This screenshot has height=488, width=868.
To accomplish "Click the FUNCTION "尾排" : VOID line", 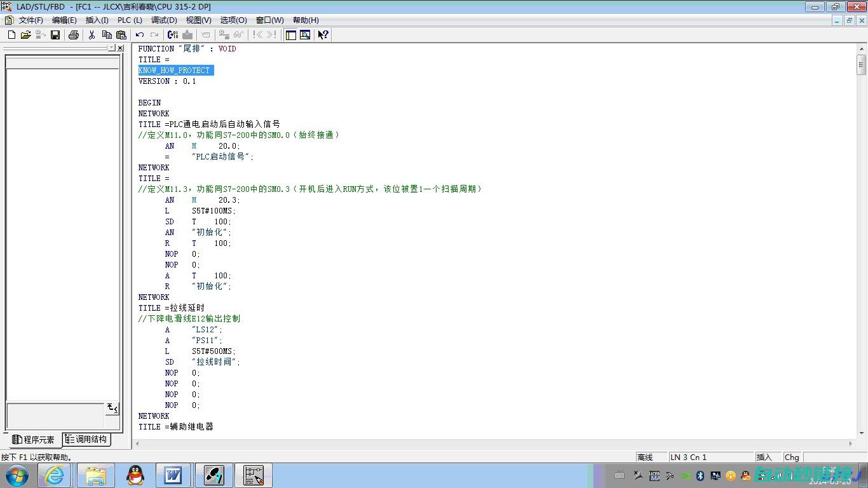I will coord(187,49).
